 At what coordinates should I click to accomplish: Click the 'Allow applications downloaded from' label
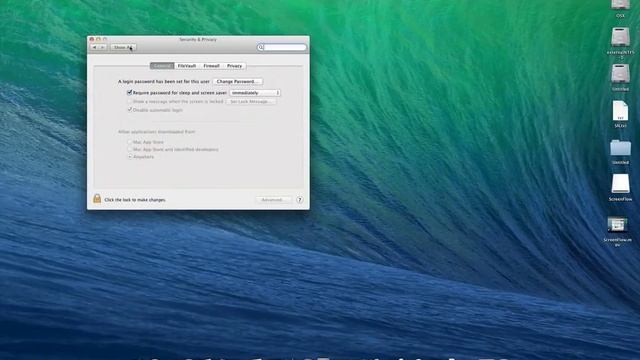pos(157,132)
